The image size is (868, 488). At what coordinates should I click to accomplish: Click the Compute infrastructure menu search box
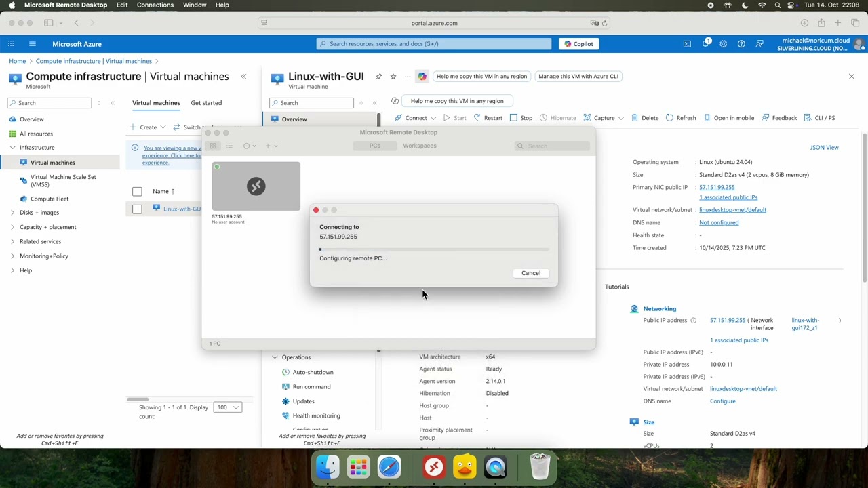(x=50, y=103)
